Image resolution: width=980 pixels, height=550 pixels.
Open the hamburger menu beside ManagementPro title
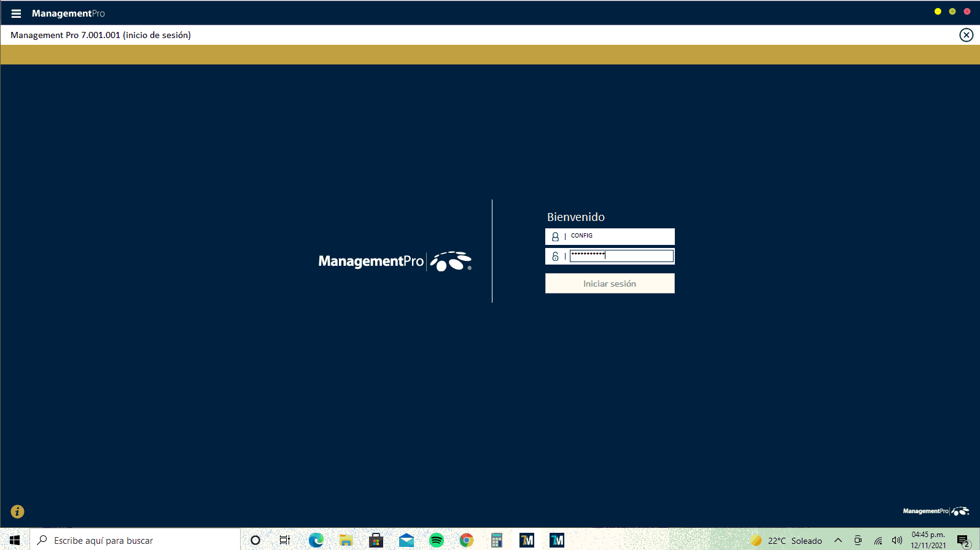pyautogui.click(x=16, y=14)
